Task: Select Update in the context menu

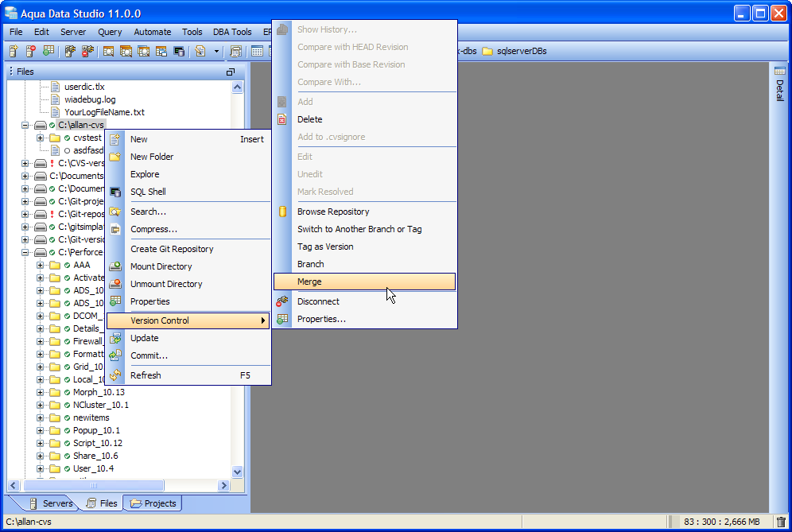Action: [188, 339]
